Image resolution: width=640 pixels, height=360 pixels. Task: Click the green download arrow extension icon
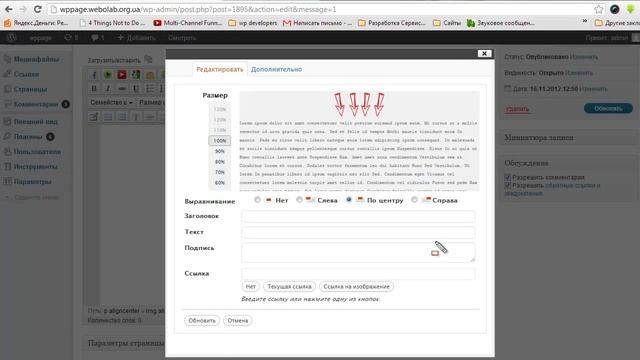pos(631,9)
